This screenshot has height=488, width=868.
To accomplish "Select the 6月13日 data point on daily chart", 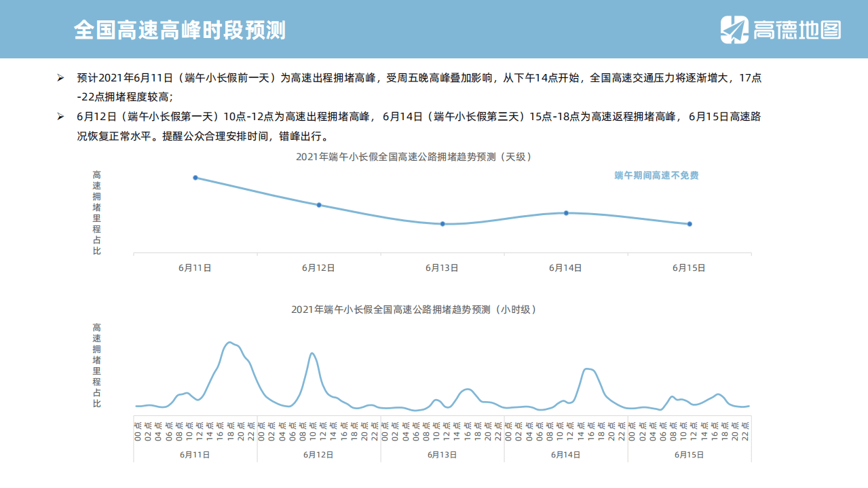I will [442, 223].
